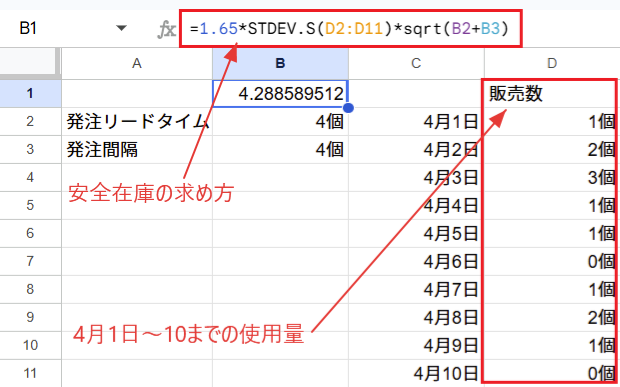620x387 pixels.
Task: Select row 1 header
Action: pyautogui.click(x=30, y=93)
